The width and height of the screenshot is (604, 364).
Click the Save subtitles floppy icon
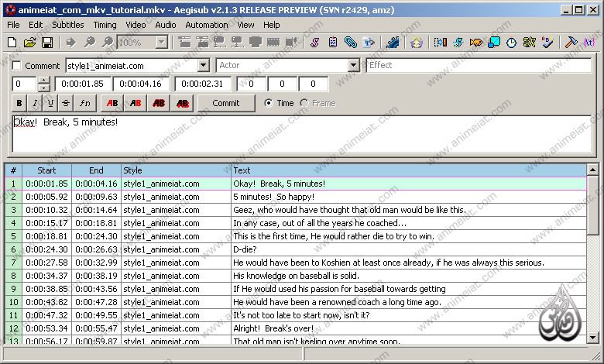[47, 43]
